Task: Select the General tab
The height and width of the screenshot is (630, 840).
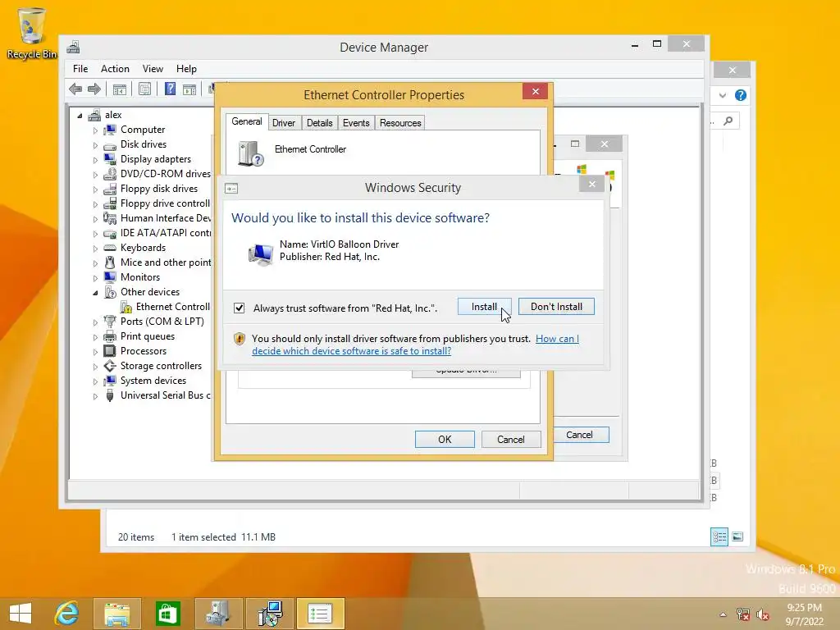Action: [x=246, y=121]
